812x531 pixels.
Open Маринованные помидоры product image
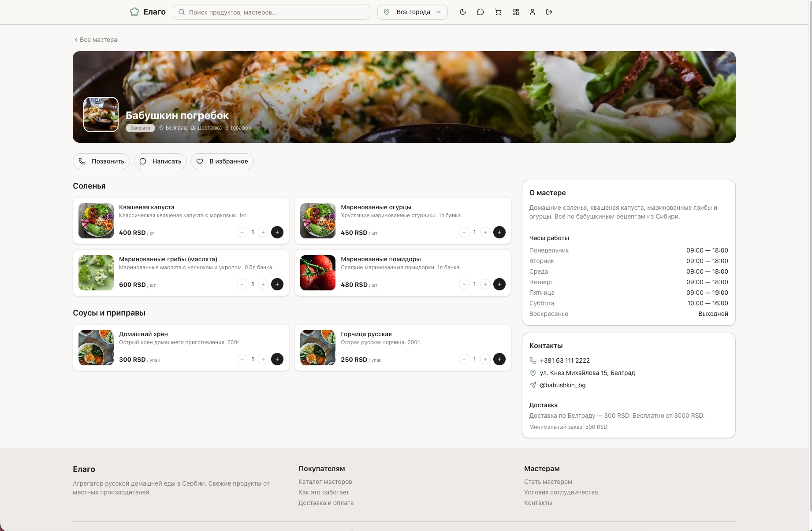318,273
